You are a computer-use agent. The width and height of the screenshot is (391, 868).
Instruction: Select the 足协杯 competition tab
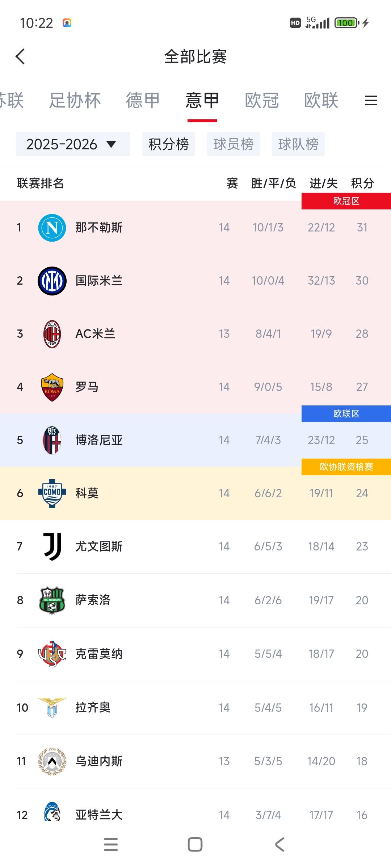[x=77, y=101]
